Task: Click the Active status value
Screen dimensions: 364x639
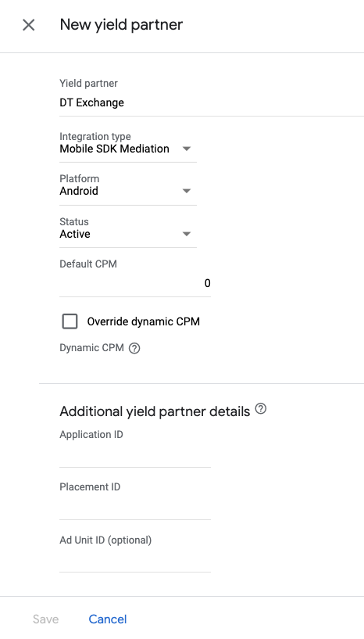Action: coord(75,235)
